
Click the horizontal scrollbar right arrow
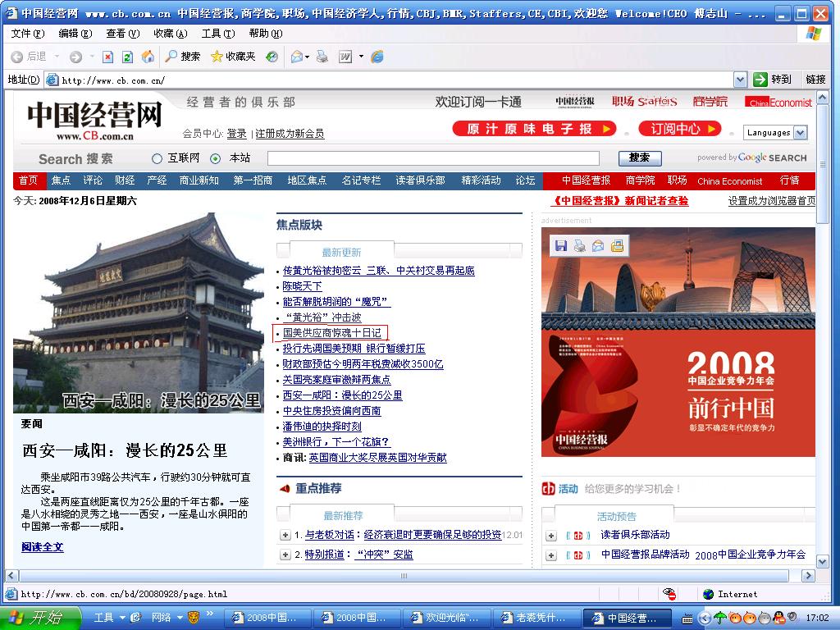[808, 576]
